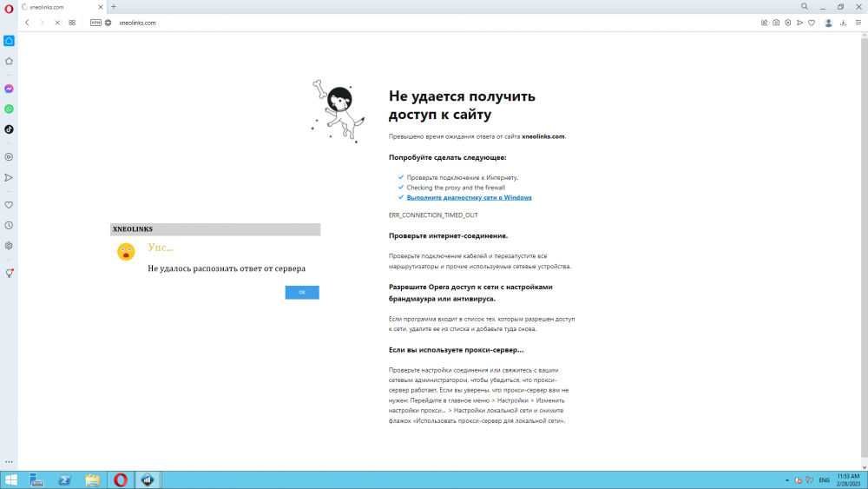Viewport: 868px width, 489px height.
Task: Add page to bookmarks with heart icon
Action: click(812, 23)
